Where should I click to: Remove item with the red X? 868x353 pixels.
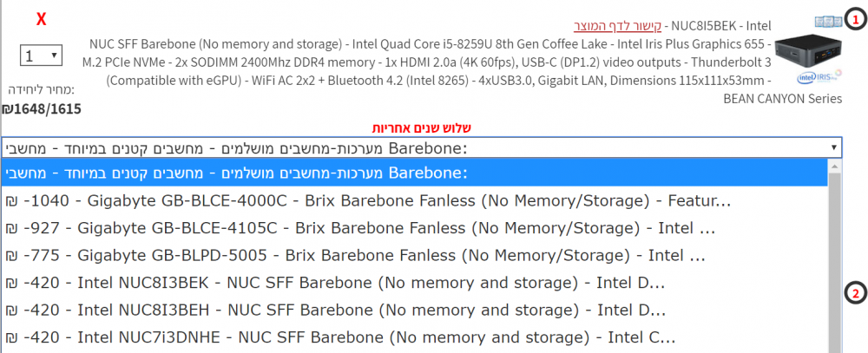tap(42, 20)
